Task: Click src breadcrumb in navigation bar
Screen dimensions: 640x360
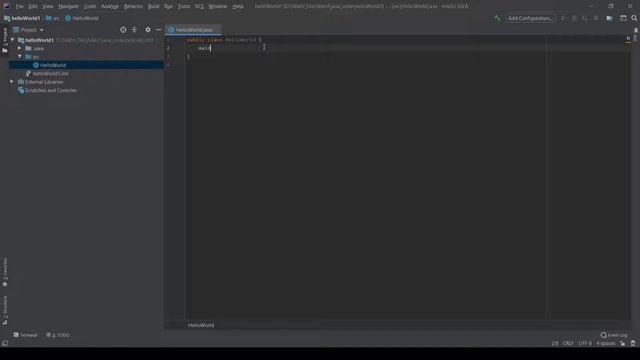Action: pyautogui.click(x=53, y=18)
